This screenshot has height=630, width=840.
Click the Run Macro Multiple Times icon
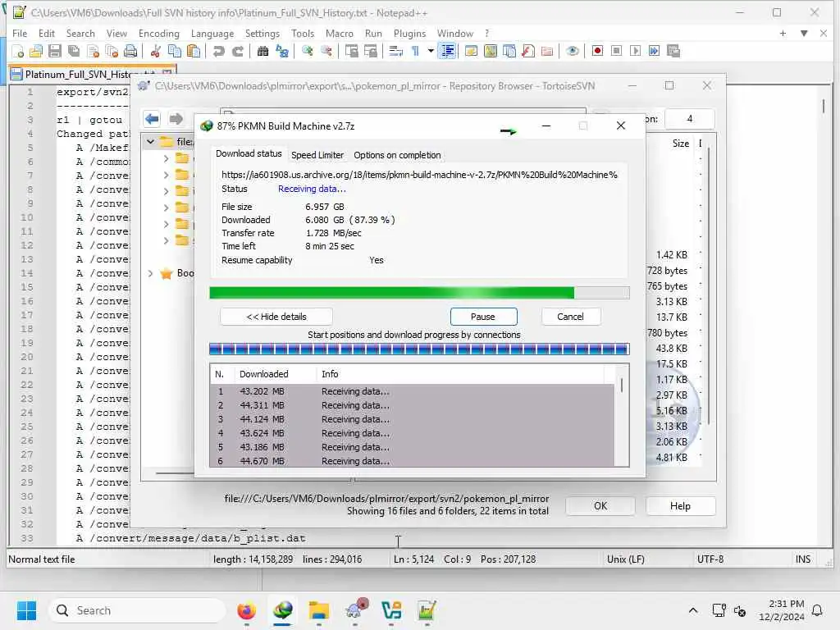pyautogui.click(x=654, y=52)
